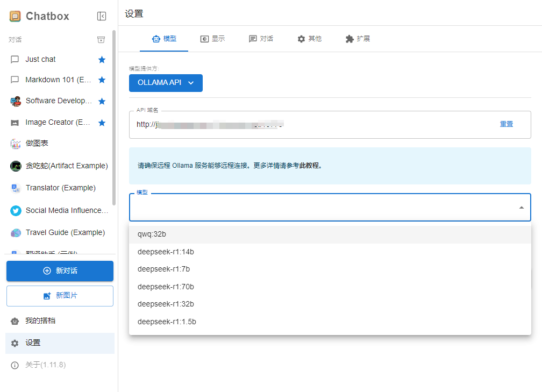Switch to 扩展 settings tab

coord(358,39)
